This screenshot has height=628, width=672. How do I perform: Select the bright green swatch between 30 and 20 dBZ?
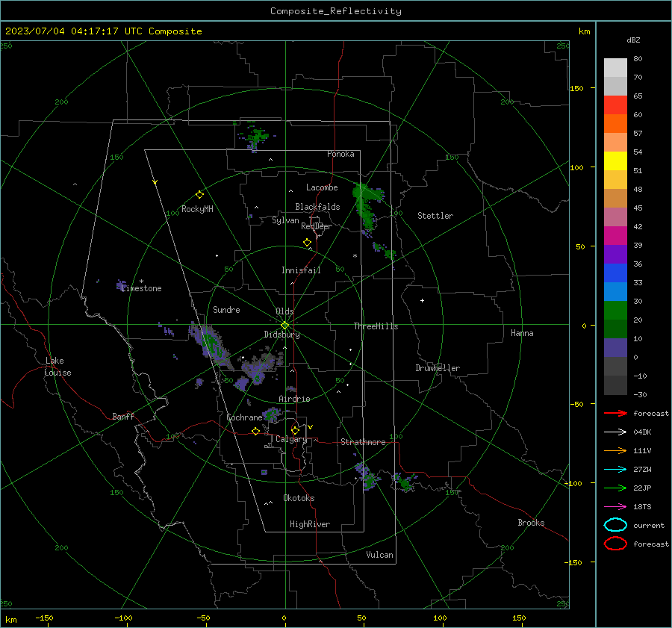point(615,311)
